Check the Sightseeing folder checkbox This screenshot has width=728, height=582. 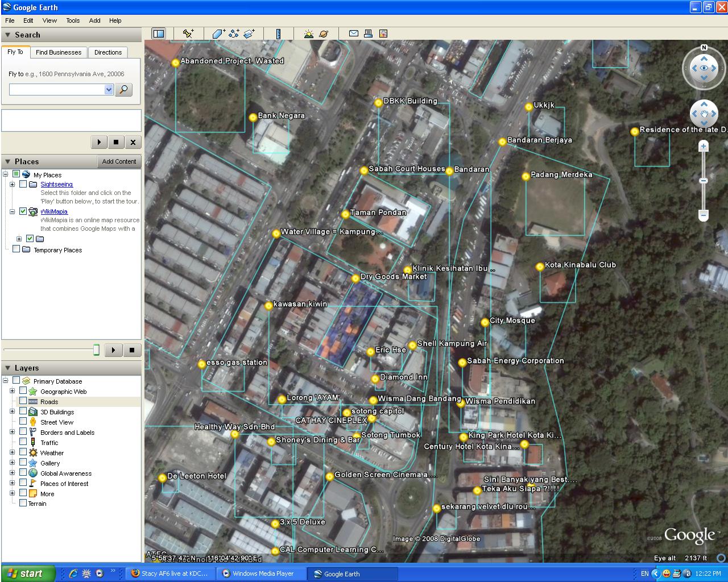23,184
